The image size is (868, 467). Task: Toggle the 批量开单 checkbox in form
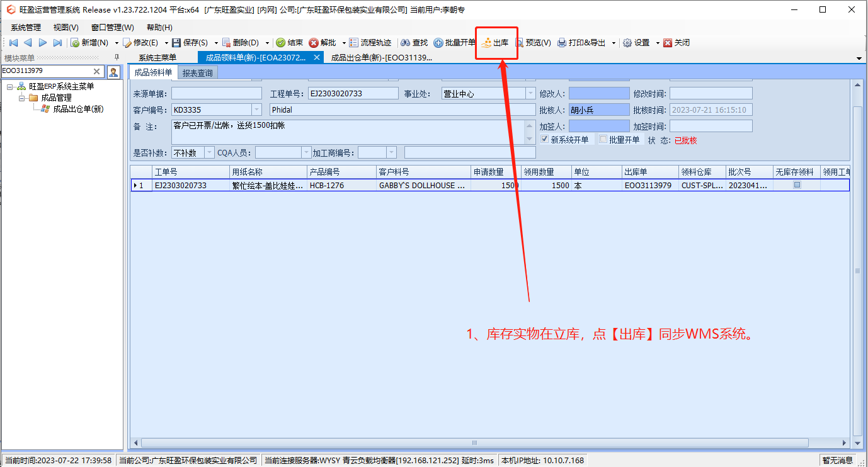[x=603, y=139]
